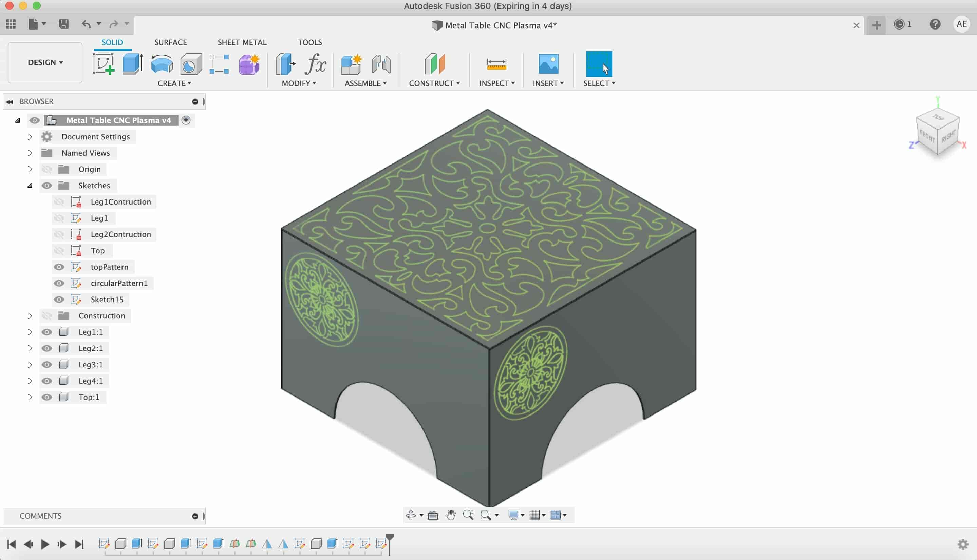Expand the Construction folder
Screen dimensions: 977x560
30,316
